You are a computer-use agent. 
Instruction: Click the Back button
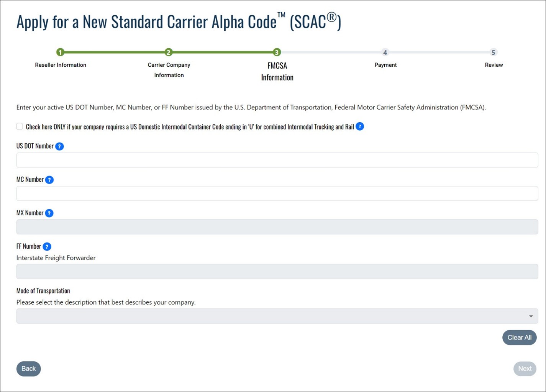coord(29,369)
